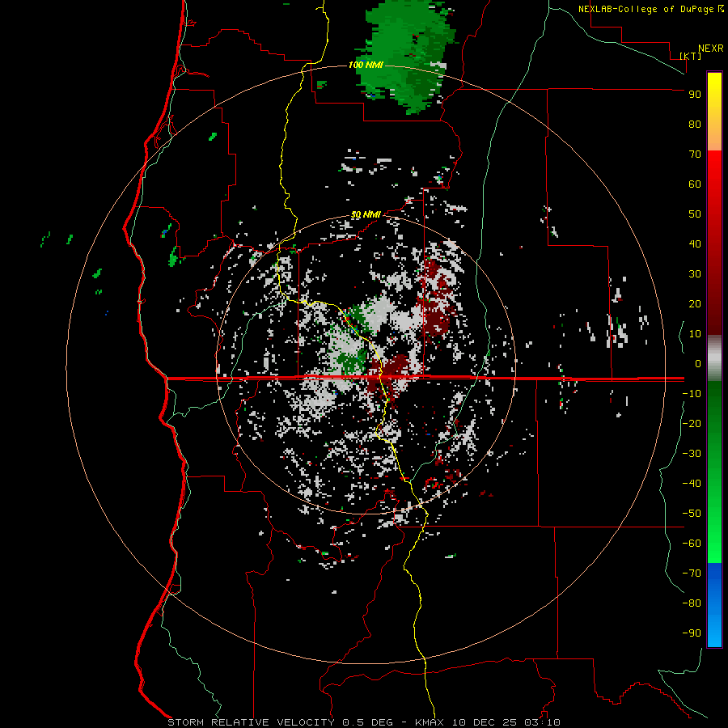Click the large green echo beyond 100 NMI ring
The height and width of the screenshot is (728, 728).
tap(406, 56)
